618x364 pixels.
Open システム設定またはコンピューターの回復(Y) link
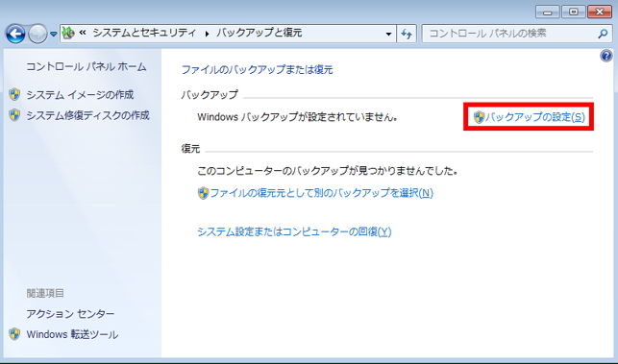(294, 231)
